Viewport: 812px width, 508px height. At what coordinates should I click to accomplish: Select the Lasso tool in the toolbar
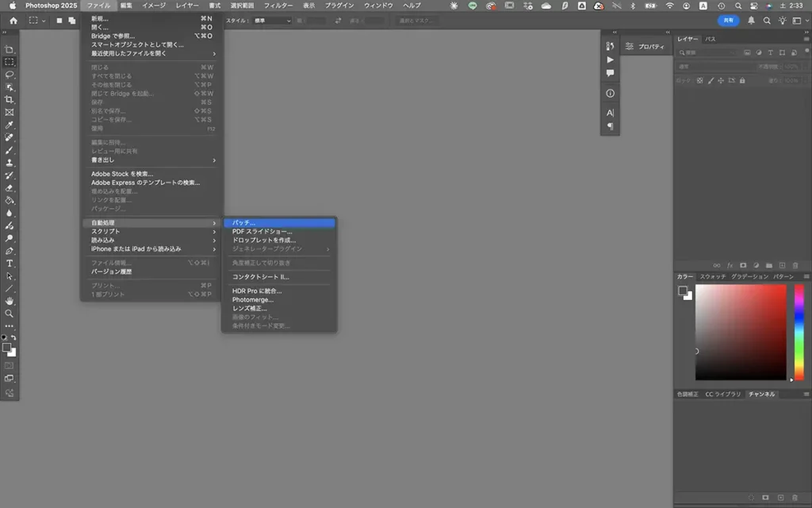tap(10, 74)
